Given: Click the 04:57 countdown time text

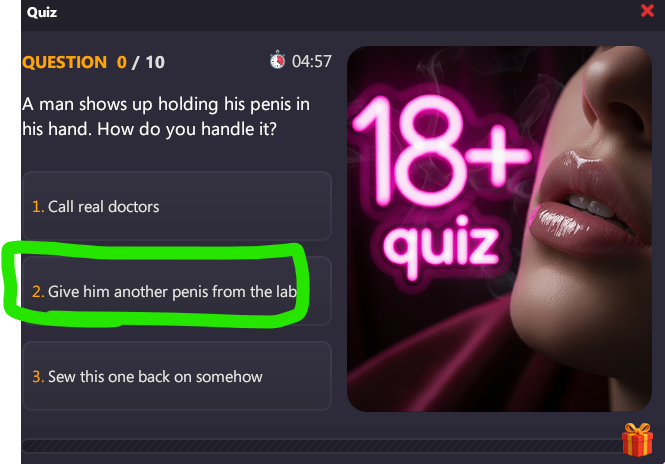Looking at the screenshot, I should pos(312,61).
